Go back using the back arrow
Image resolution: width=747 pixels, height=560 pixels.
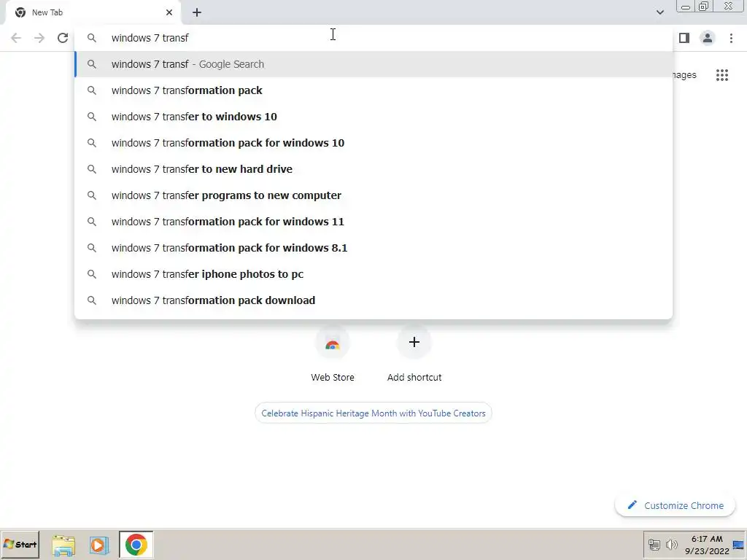[x=16, y=38]
